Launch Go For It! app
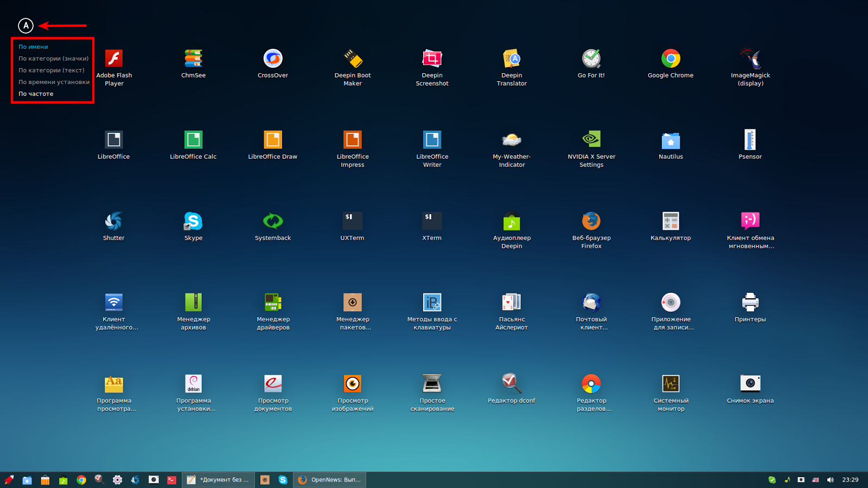This screenshot has width=868, height=488. pos(591,59)
